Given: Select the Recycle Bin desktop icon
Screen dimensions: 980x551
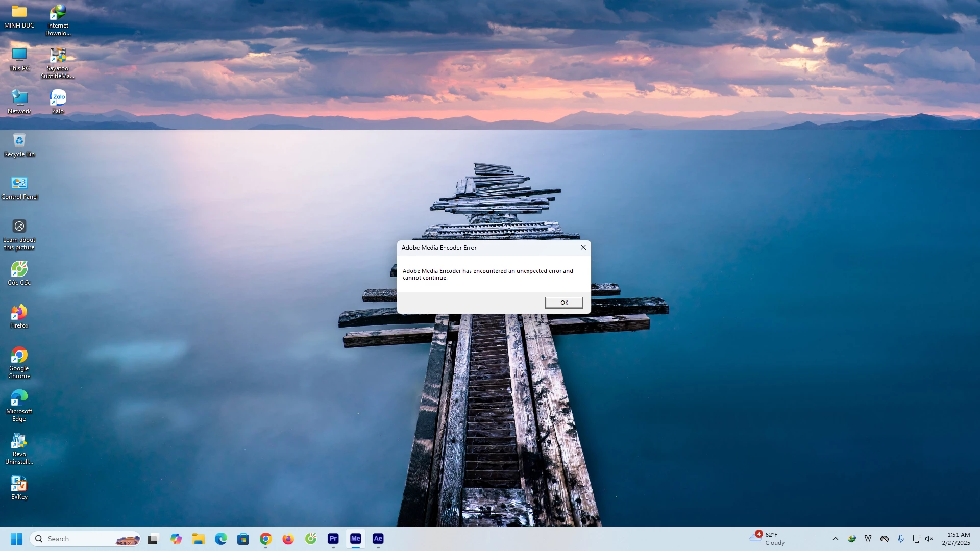Looking at the screenshot, I should point(19,145).
